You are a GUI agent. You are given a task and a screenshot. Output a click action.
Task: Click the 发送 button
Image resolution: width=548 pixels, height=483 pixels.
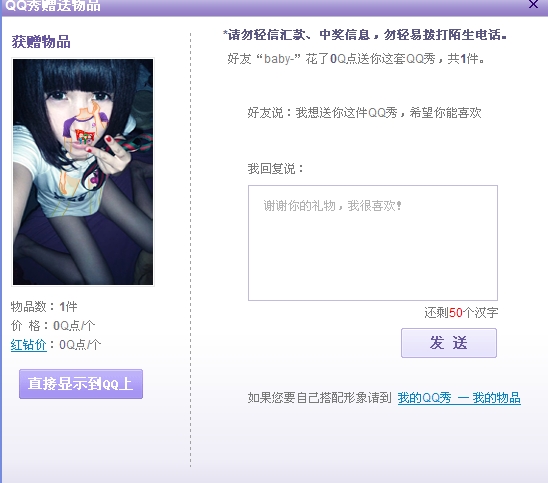[449, 343]
